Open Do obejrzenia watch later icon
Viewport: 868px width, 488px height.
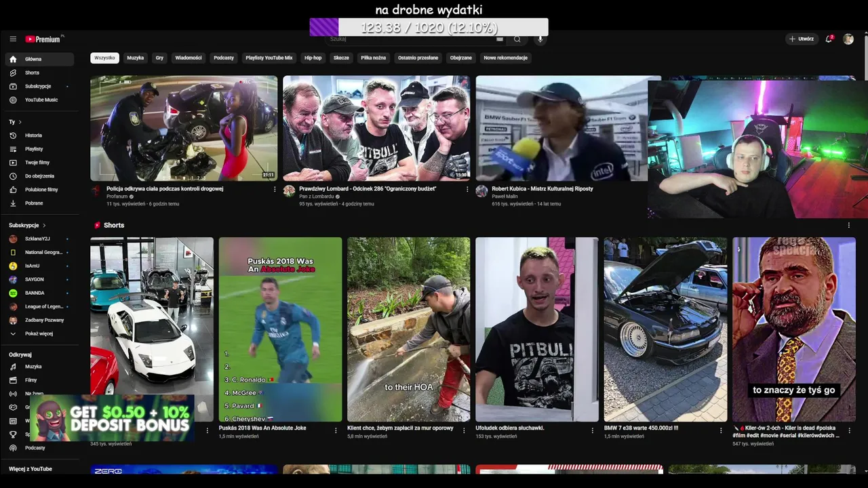[13, 176]
